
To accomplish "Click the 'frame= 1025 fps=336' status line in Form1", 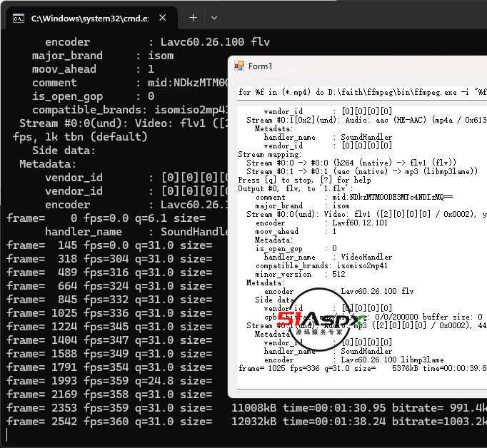I will tap(363, 368).
